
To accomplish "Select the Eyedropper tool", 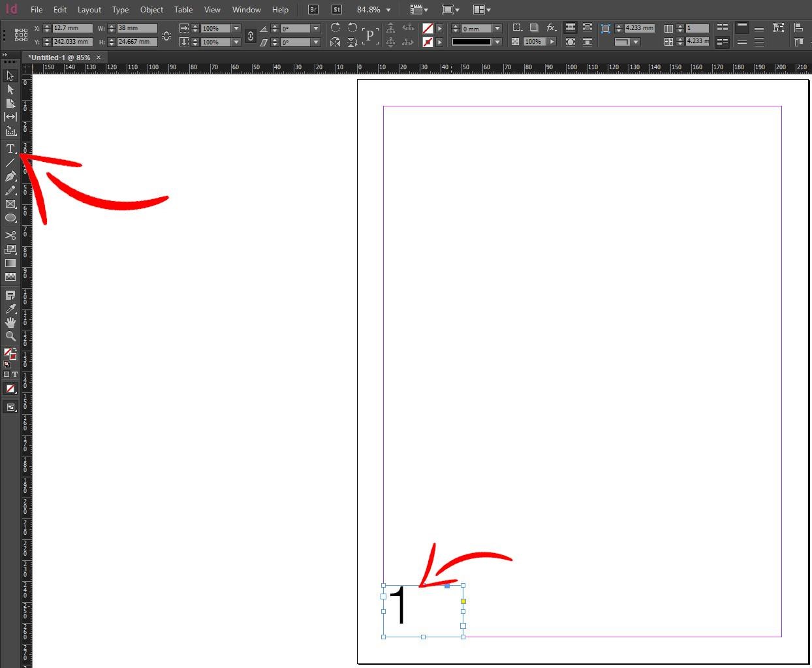I will 10,309.
